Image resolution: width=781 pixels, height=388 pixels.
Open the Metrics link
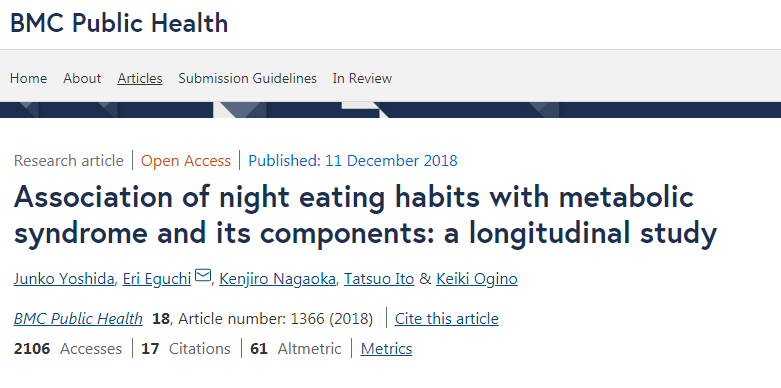(x=387, y=349)
